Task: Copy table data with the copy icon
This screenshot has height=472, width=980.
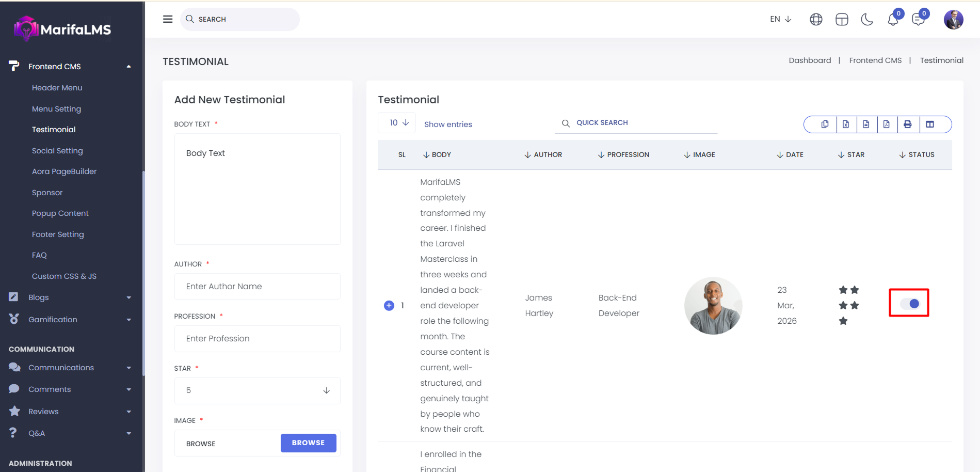Action: [x=825, y=124]
